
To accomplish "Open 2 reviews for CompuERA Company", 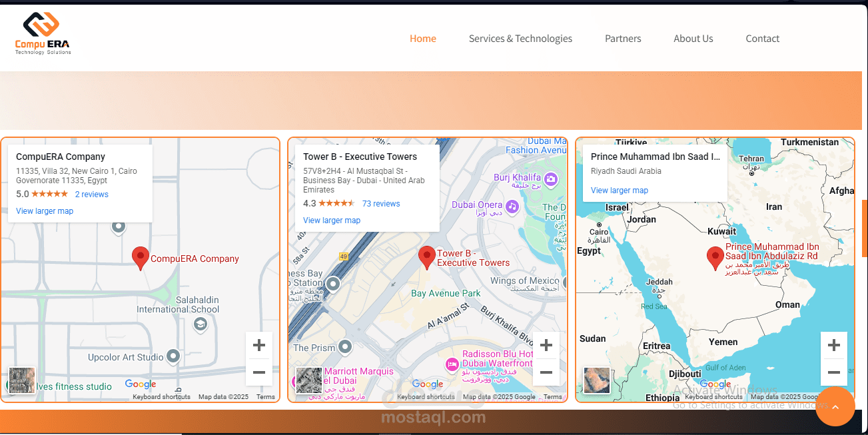I will coord(91,195).
